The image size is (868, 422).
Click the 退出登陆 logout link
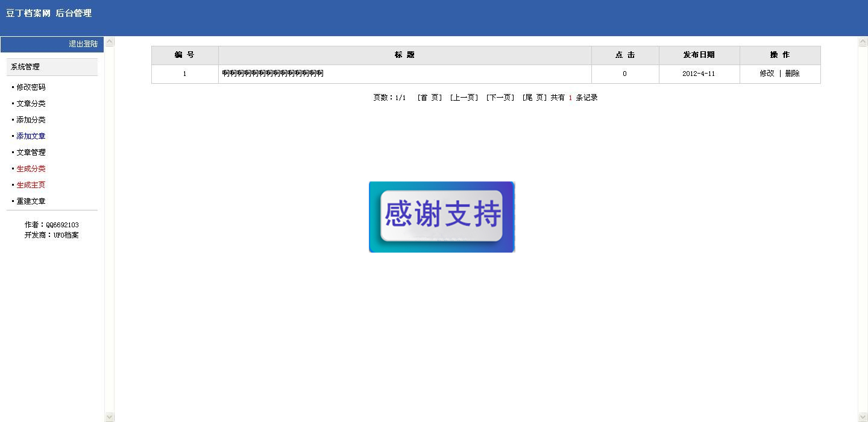(x=83, y=44)
